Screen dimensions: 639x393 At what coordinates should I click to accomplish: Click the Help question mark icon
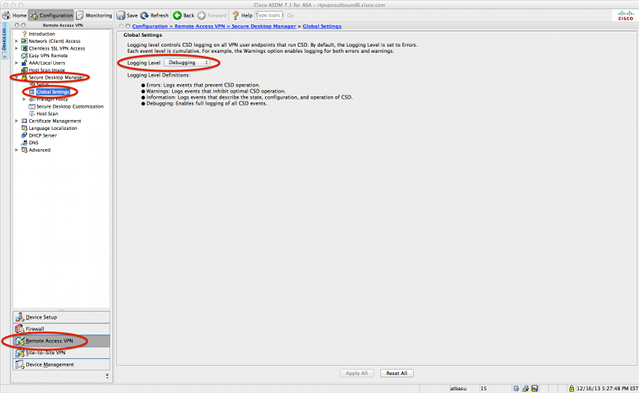(236, 15)
